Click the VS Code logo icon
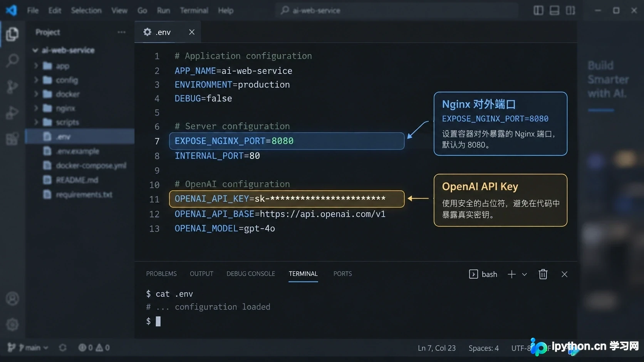This screenshot has width=644, height=362. [x=11, y=10]
